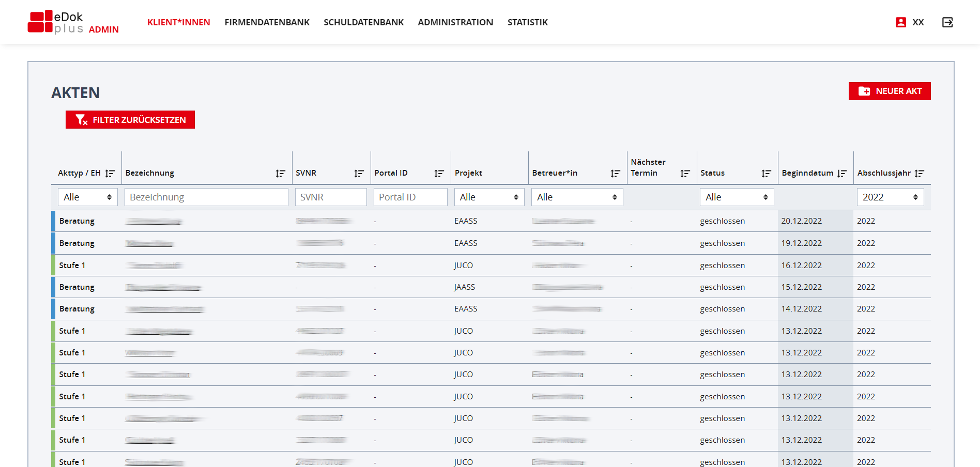Open the Projekt filter dropdown
The width and height of the screenshot is (980, 467).
click(x=489, y=197)
